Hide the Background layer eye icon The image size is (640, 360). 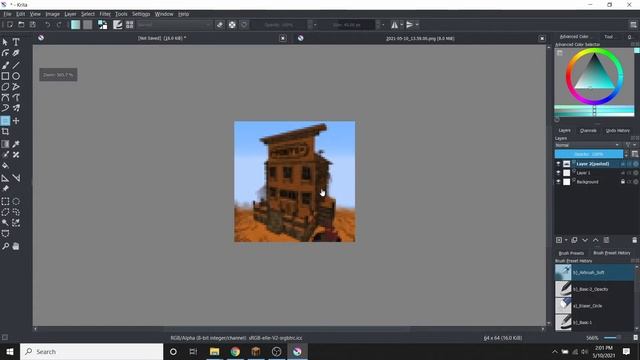tap(558, 182)
